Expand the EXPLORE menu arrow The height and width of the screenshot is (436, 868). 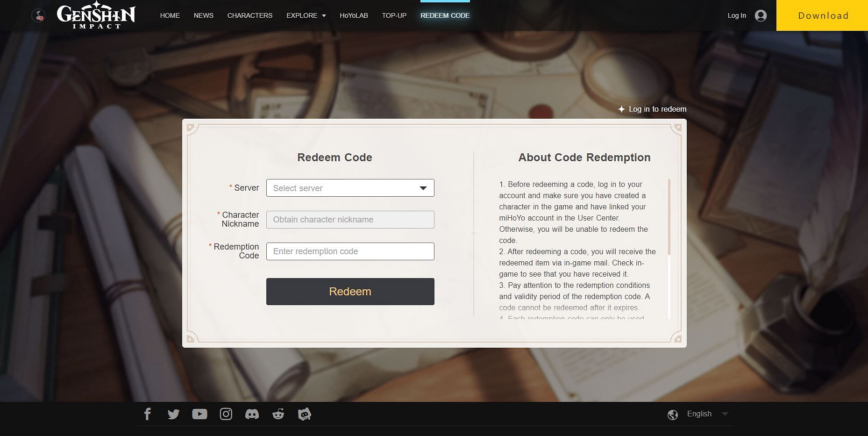click(324, 16)
